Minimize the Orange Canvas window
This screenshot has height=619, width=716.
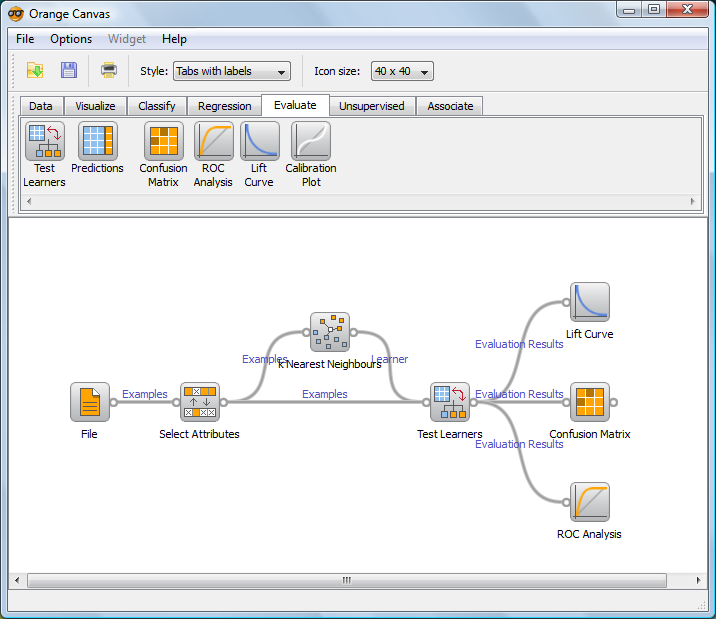click(x=629, y=10)
